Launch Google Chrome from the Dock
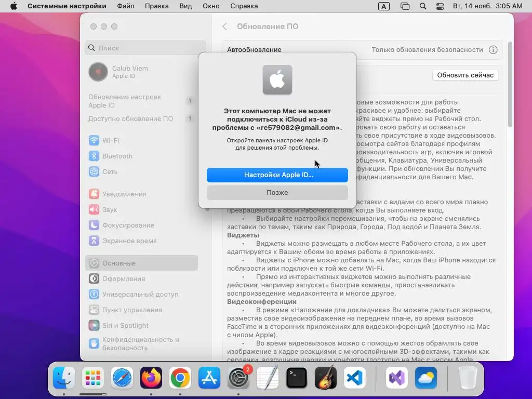Image resolution: width=532 pixels, height=399 pixels. [x=180, y=378]
